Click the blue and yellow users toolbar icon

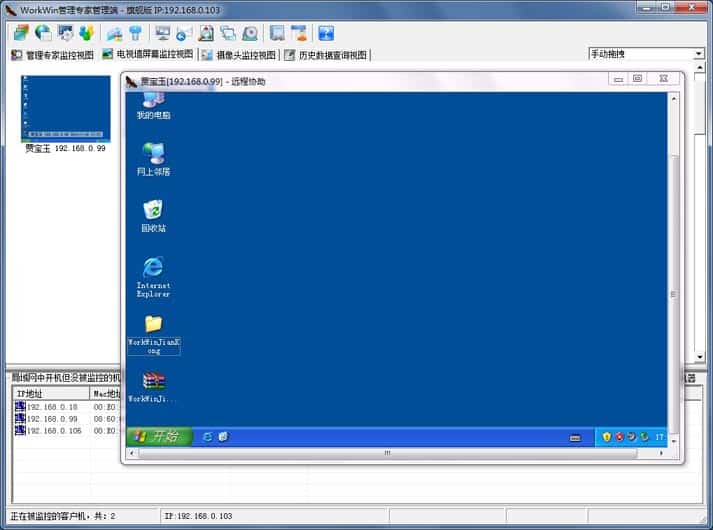click(x=86, y=33)
